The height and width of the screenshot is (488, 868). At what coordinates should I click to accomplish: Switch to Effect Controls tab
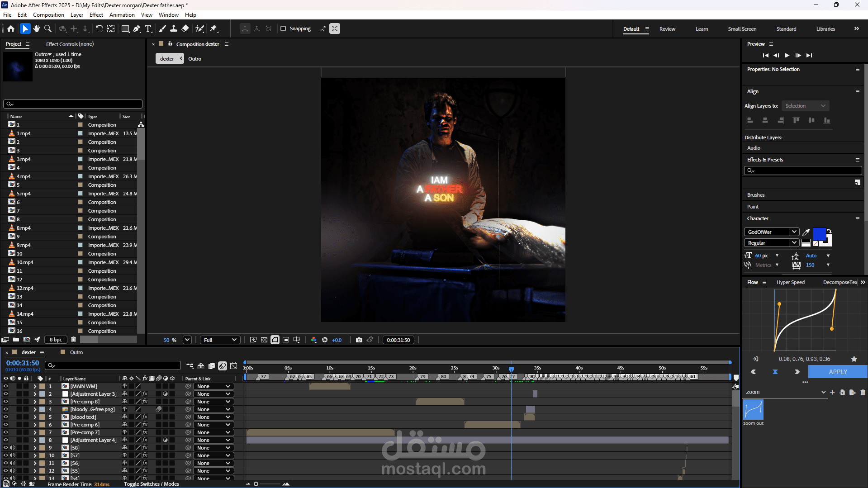click(x=70, y=44)
